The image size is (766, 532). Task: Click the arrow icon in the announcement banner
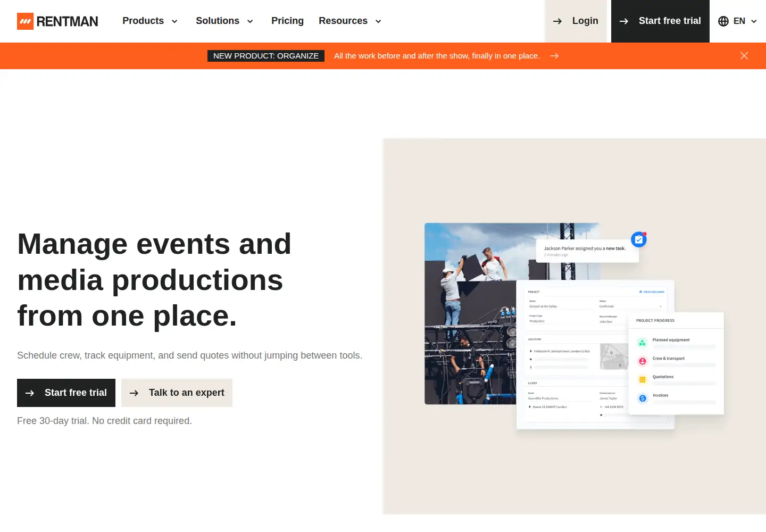(554, 56)
